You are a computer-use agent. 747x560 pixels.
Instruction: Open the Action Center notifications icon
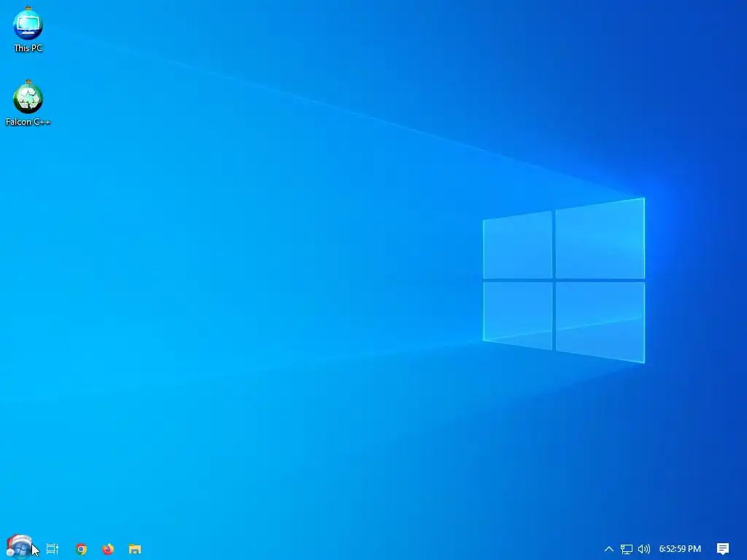click(723, 549)
